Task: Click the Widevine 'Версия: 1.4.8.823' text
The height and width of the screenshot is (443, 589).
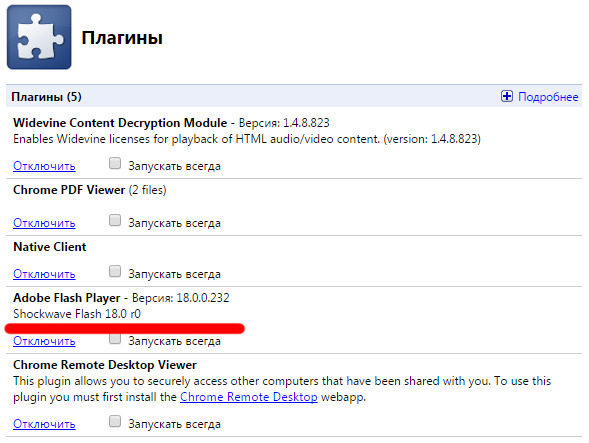Action: (284, 123)
